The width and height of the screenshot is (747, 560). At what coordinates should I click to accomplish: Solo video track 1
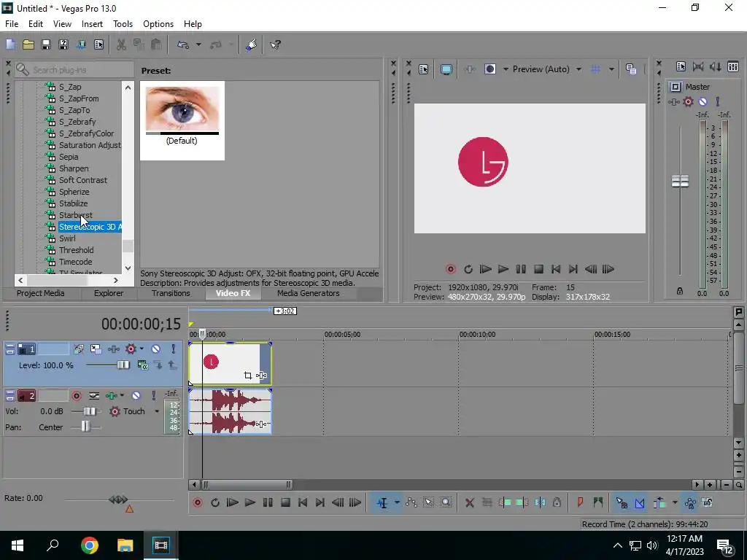(174, 349)
